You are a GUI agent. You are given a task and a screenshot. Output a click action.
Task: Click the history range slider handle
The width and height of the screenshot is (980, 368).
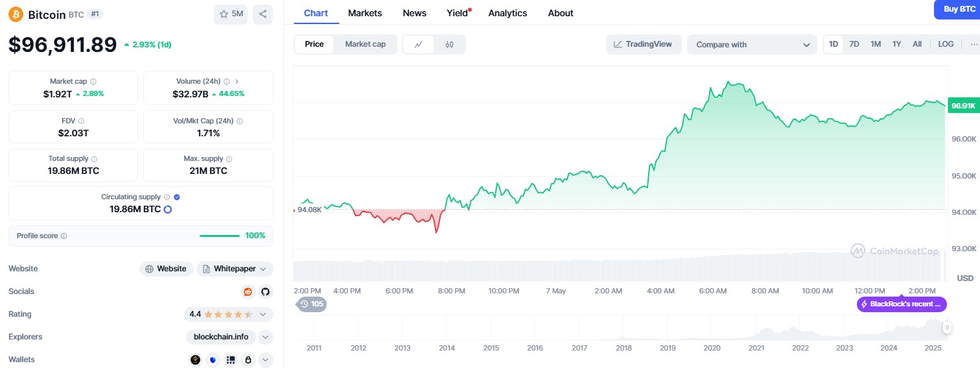[x=947, y=328]
